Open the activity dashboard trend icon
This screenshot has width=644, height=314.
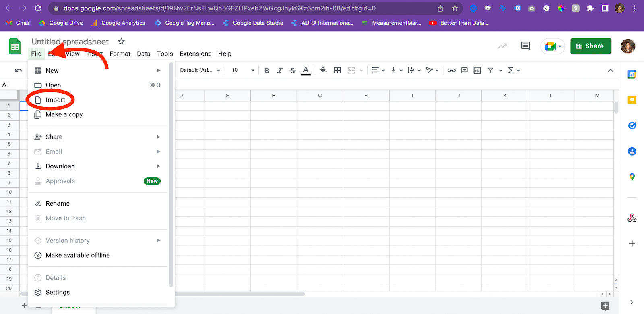(x=502, y=46)
